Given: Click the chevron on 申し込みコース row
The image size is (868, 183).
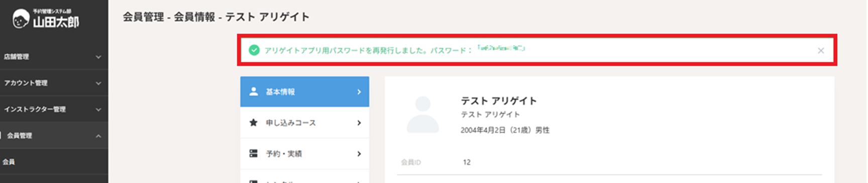Looking at the screenshot, I should (359, 123).
